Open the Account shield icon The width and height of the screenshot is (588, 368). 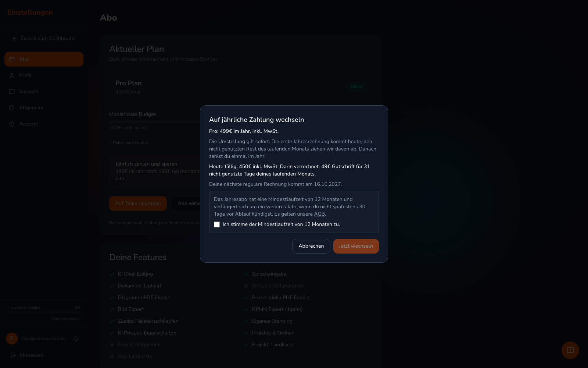click(12, 124)
